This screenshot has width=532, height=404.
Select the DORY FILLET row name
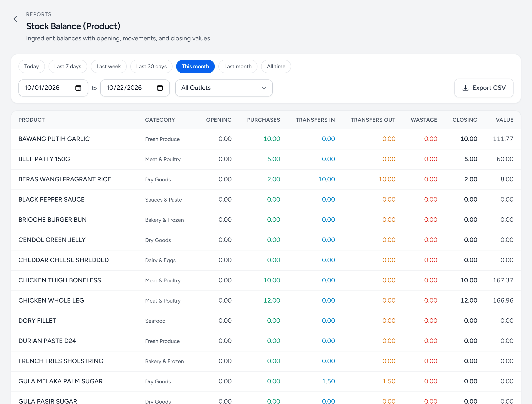point(37,321)
